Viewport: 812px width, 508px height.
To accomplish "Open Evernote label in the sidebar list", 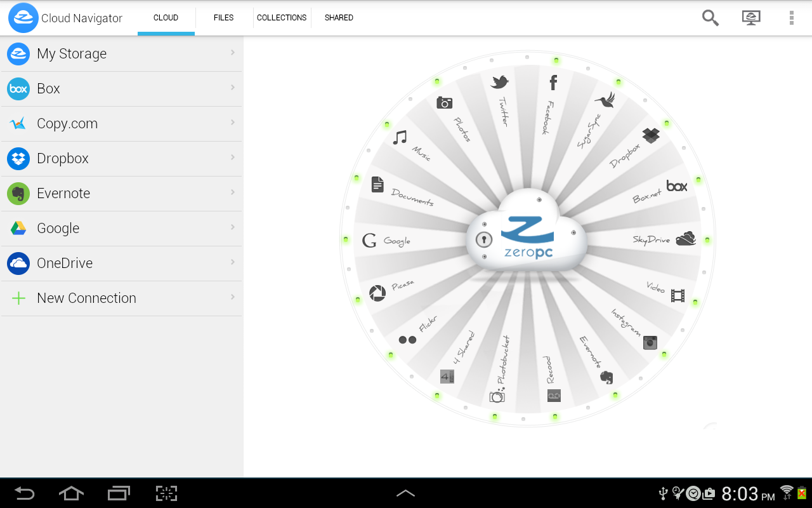I will pyautogui.click(x=63, y=194).
